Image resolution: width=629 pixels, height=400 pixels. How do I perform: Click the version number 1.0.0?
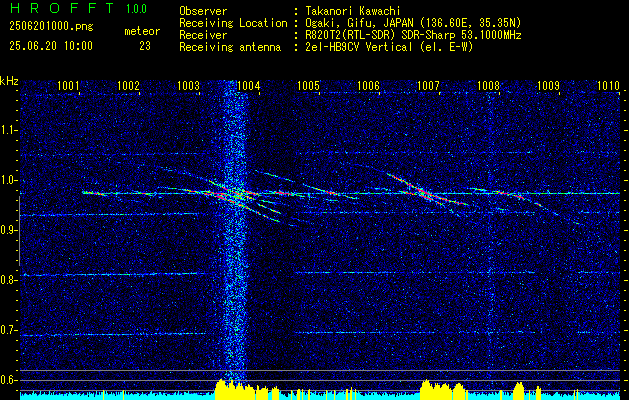(136, 9)
